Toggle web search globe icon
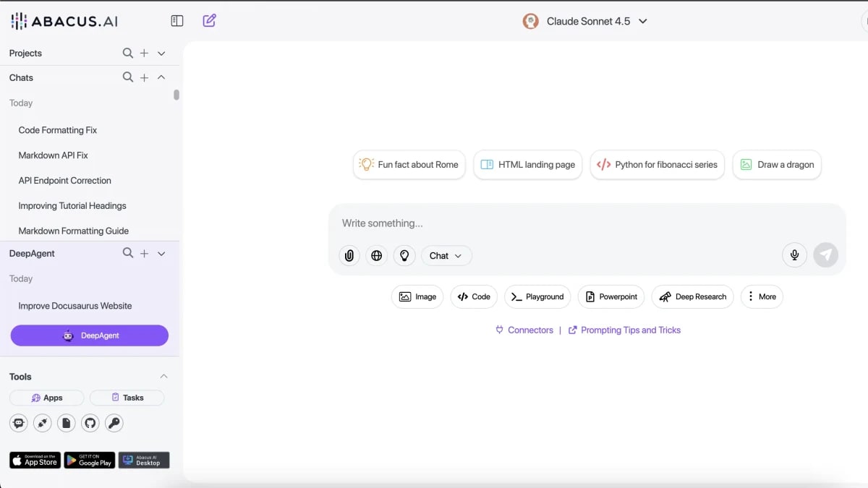Screen dimensions: 868x488 [377, 255]
